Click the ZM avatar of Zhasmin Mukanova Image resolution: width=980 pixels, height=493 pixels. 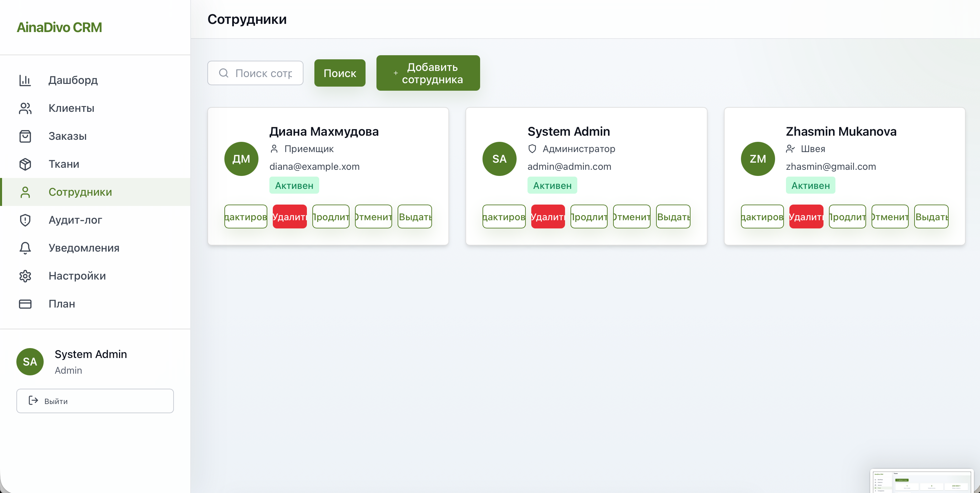click(758, 159)
